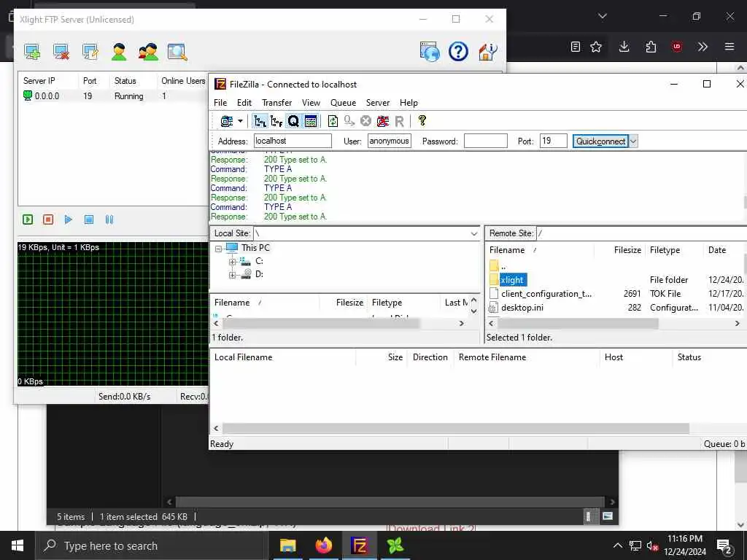The width and height of the screenshot is (747, 560).
Task: Open File Explorer from the taskbar
Action: [x=287, y=545]
